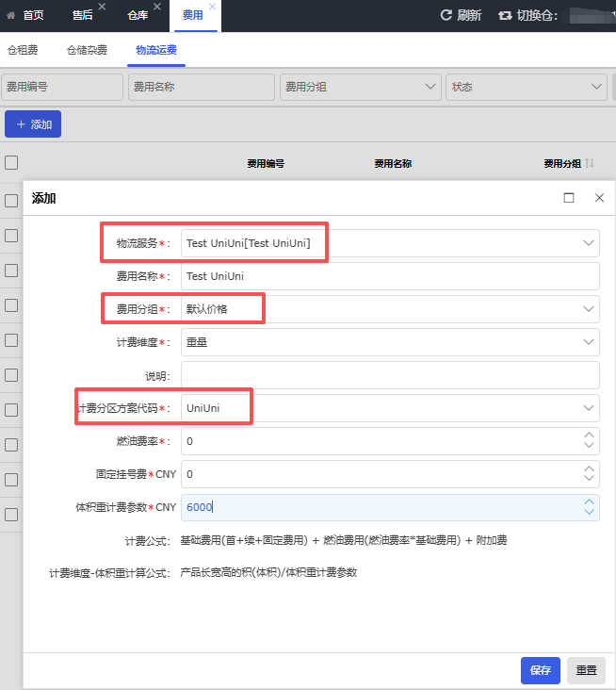
Task: Expand the 物流服务 dropdown
Action: pos(589,243)
